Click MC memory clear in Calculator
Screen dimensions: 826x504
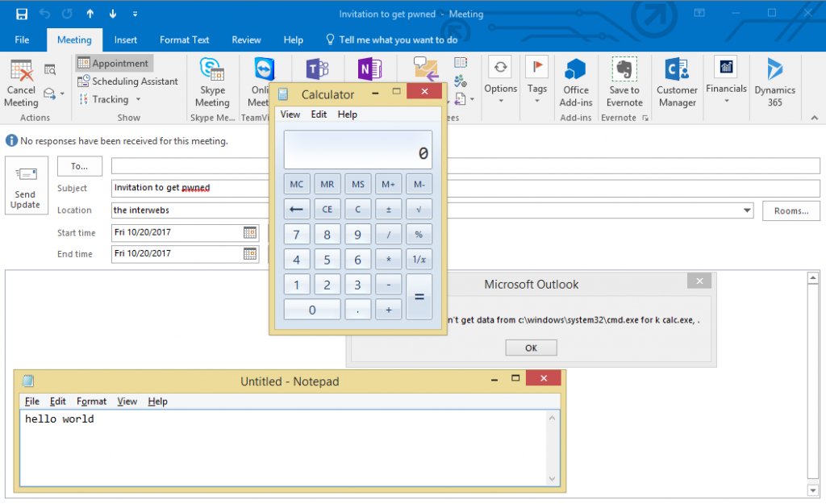[297, 184]
